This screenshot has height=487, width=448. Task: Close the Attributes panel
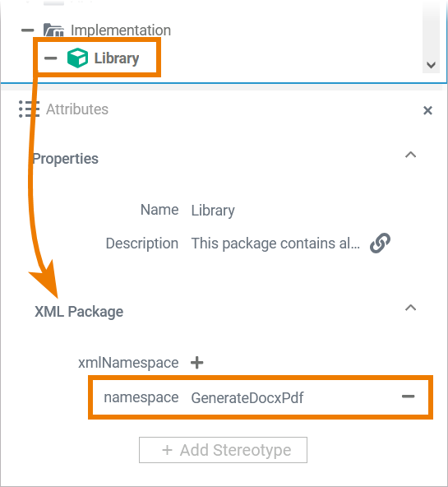(x=427, y=110)
